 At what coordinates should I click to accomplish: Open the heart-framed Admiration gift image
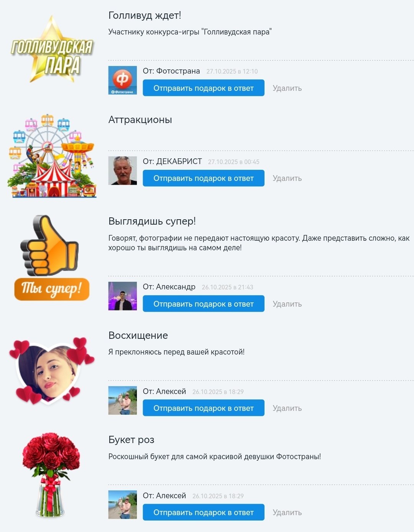click(52, 371)
